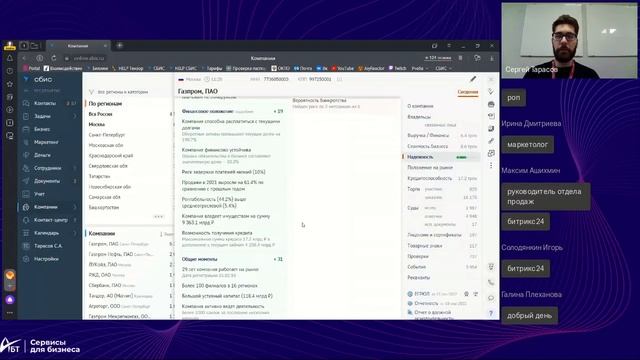Open the Стоимость бизнеса section

point(427,146)
